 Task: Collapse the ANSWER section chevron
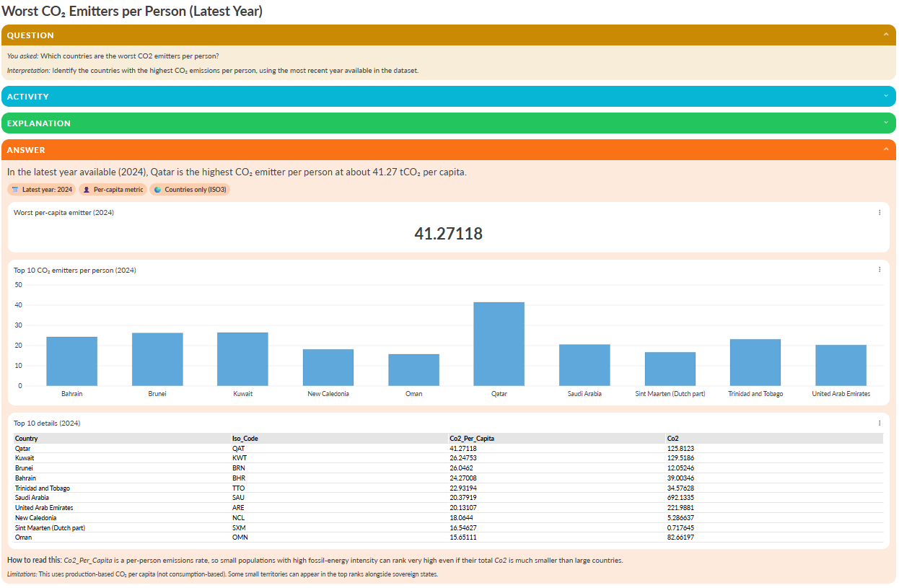click(x=886, y=149)
